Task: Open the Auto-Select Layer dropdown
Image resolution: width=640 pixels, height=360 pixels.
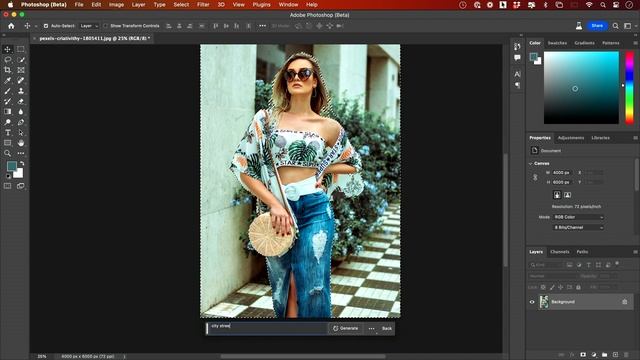Action: (x=89, y=26)
